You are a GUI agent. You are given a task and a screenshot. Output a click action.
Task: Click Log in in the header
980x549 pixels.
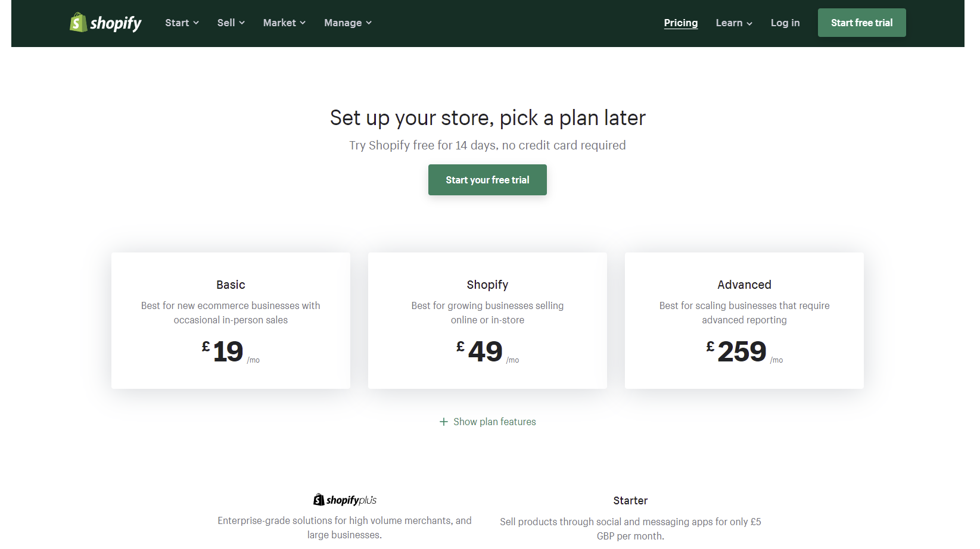tap(785, 23)
